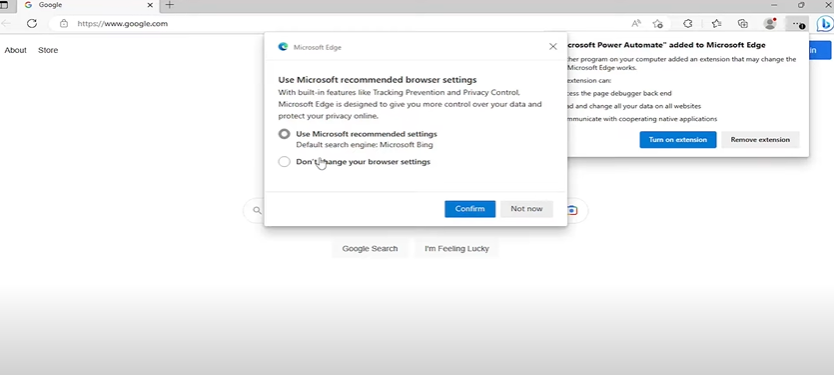Click the Not now button
The height and width of the screenshot is (375, 834).
point(527,209)
